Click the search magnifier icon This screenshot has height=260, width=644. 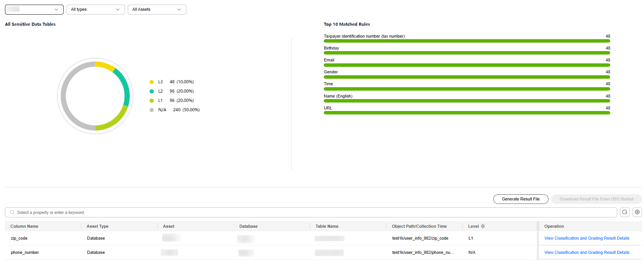point(12,212)
